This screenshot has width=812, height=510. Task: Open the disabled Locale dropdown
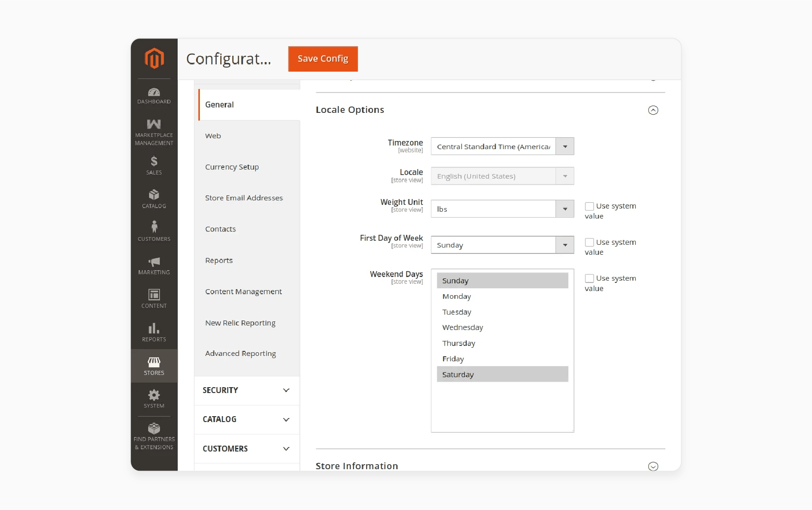503,176
